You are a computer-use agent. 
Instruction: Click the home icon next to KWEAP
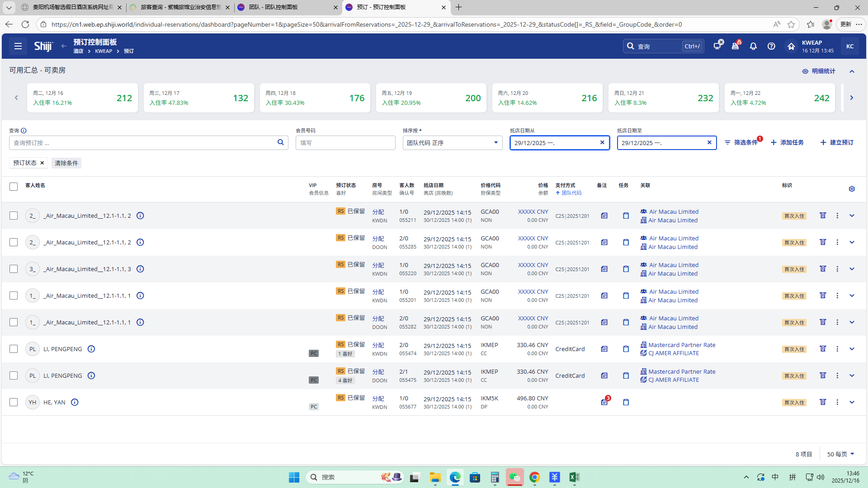click(791, 46)
